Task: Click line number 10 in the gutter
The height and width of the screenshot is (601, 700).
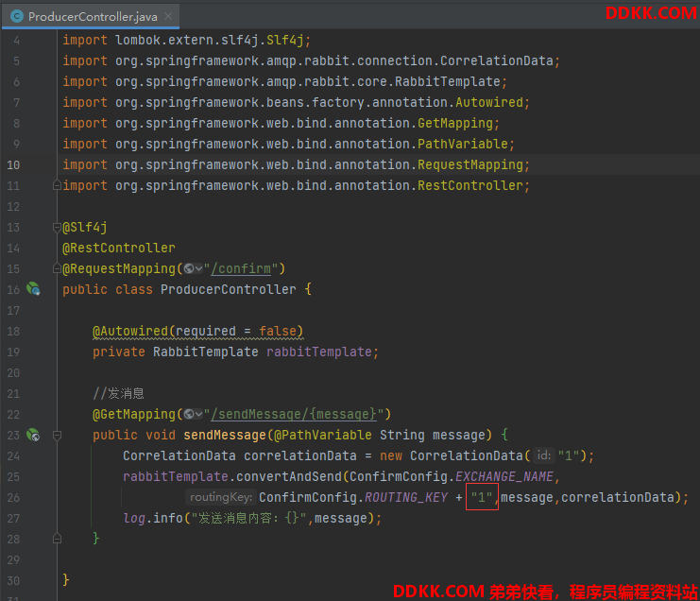Action: [x=13, y=164]
